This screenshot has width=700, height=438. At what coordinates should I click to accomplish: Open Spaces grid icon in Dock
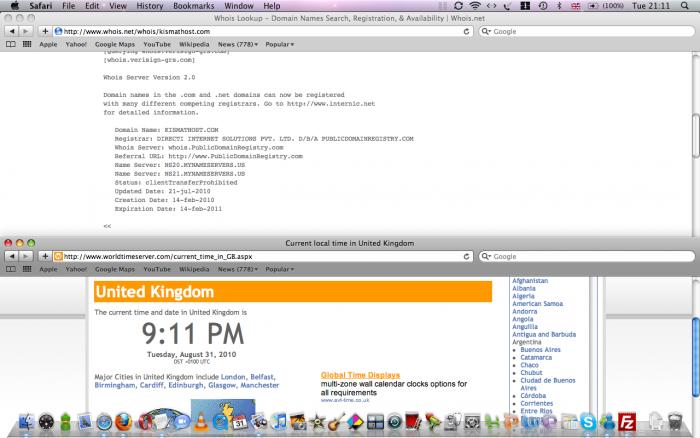375,421
